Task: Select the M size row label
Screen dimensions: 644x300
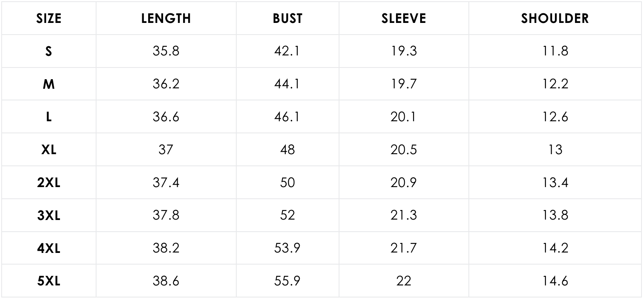Action: click(49, 84)
